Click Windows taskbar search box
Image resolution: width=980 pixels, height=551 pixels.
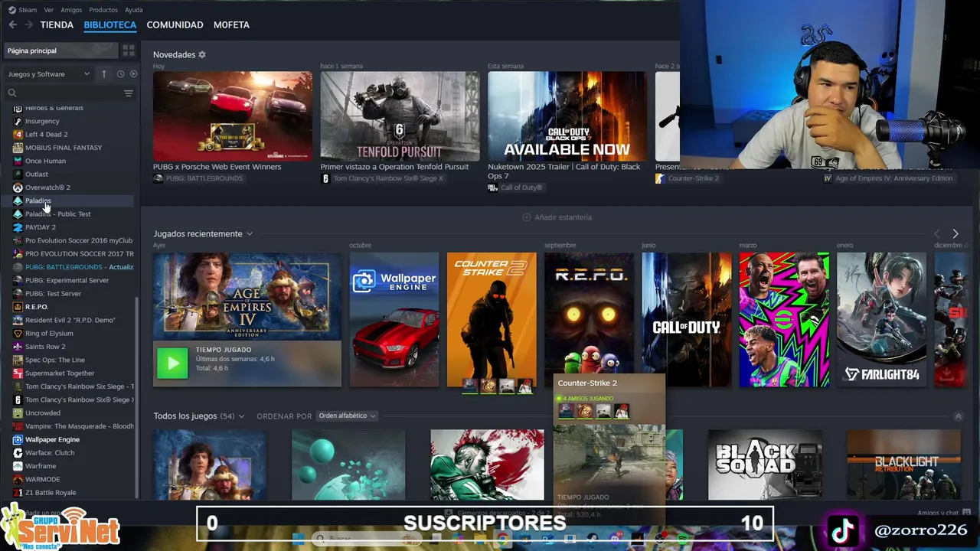pyautogui.click(x=367, y=539)
